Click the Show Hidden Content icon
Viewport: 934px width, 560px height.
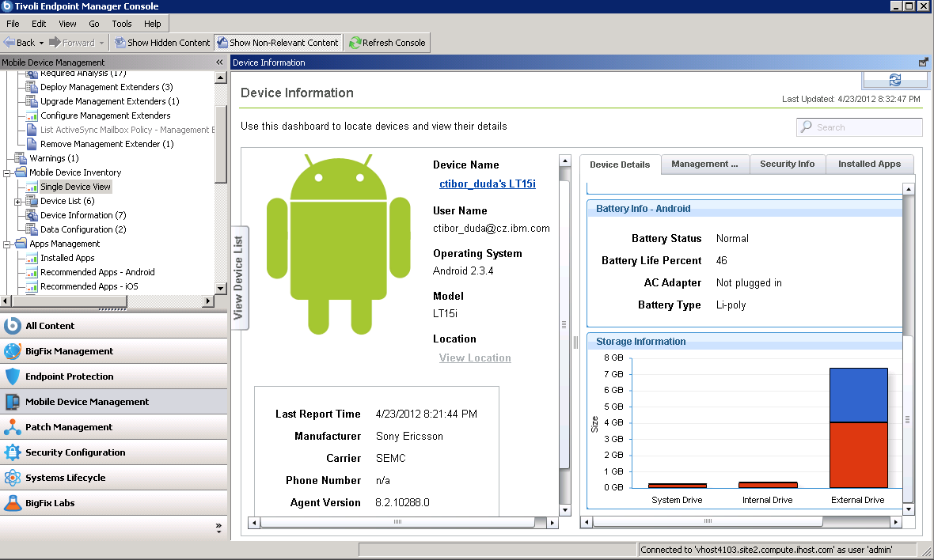click(x=120, y=42)
